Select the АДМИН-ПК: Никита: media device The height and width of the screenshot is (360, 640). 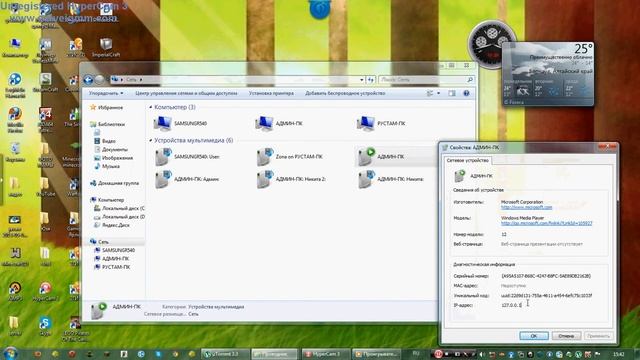coord(391,179)
